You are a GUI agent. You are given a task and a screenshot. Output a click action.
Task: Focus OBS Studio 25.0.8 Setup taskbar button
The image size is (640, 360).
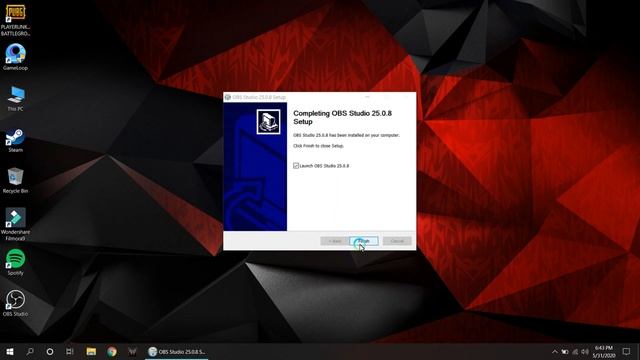click(177, 351)
